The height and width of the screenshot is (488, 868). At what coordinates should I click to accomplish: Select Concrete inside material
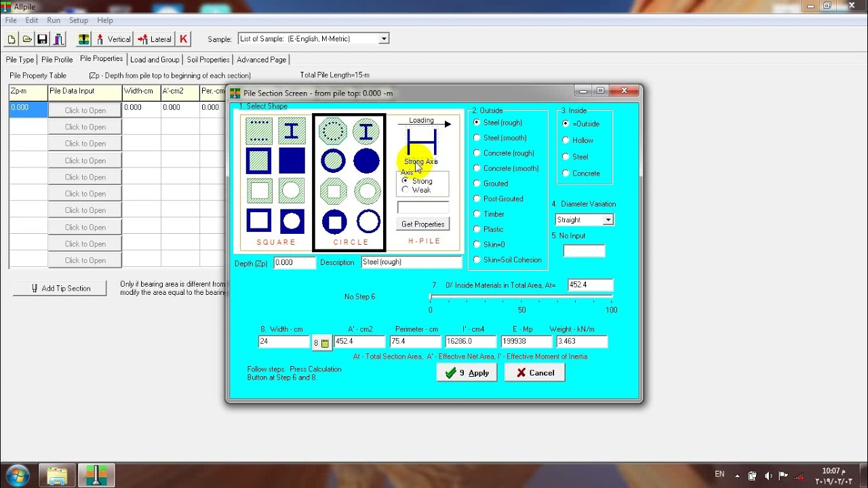(566, 174)
